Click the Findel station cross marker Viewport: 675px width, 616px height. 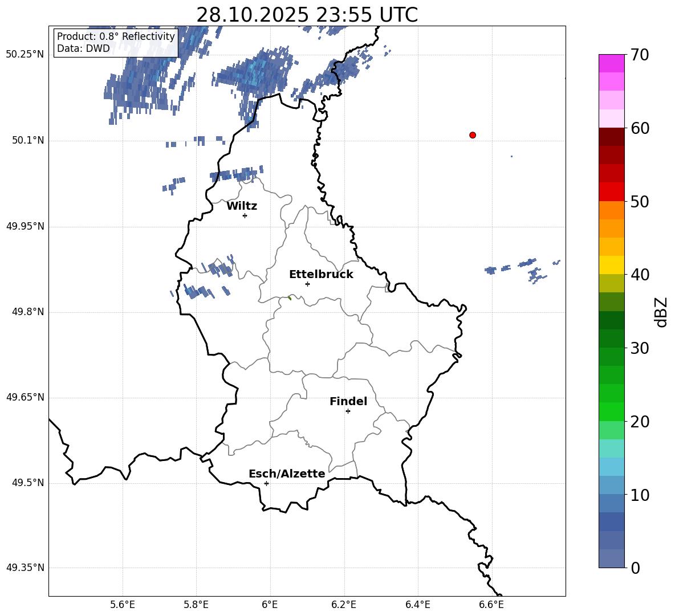(348, 411)
